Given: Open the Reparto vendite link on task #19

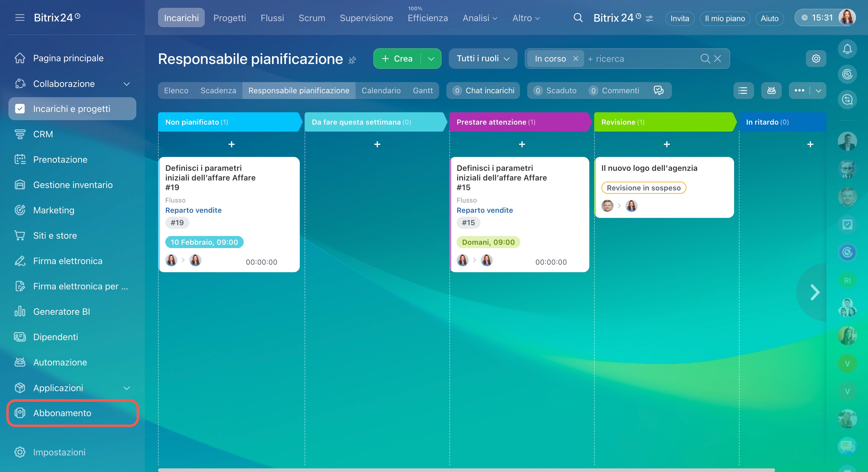Looking at the screenshot, I should pos(193,210).
